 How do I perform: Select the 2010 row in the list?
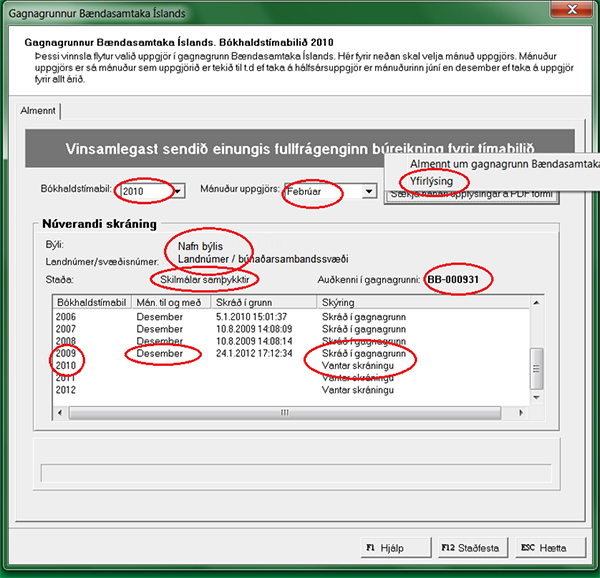tap(291, 365)
